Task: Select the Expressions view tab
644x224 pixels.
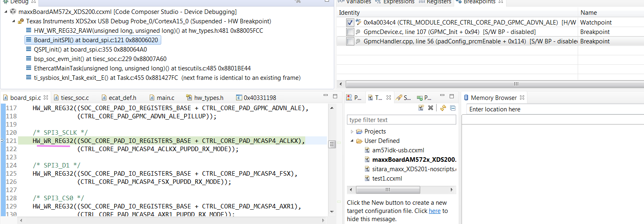Action: coord(395,2)
